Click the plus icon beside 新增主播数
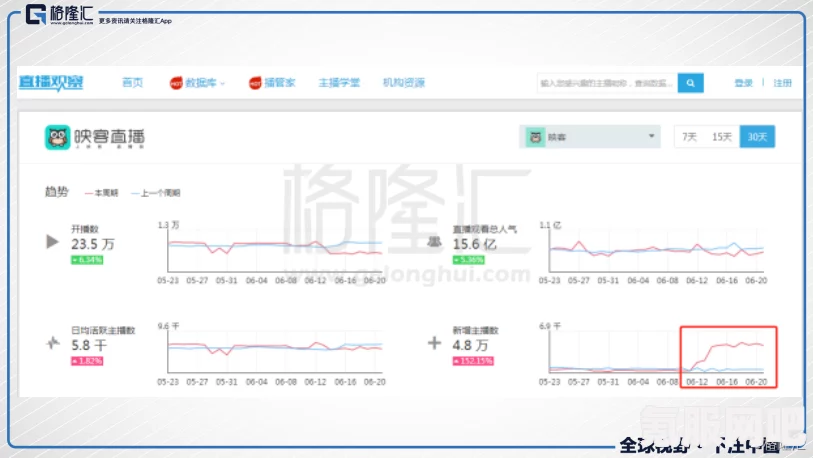The width and height of the screenshot is (813, 458). click(434, 343)
